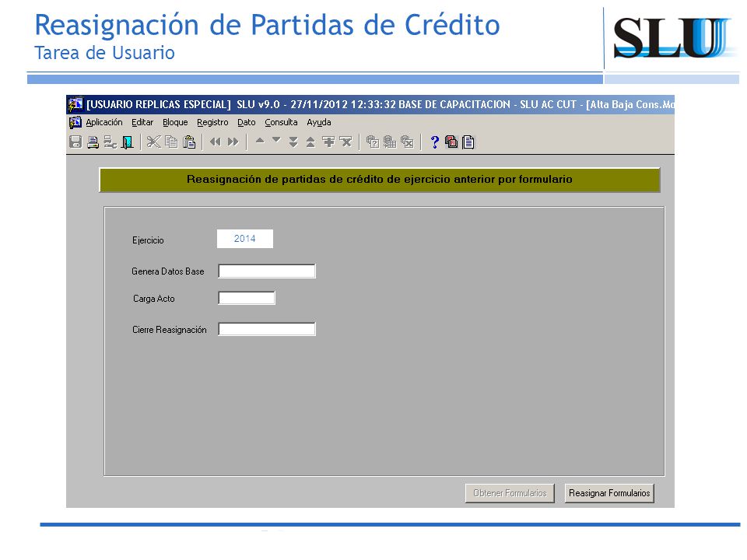Click the form icon left of Aplicación menu

(75, 123)
